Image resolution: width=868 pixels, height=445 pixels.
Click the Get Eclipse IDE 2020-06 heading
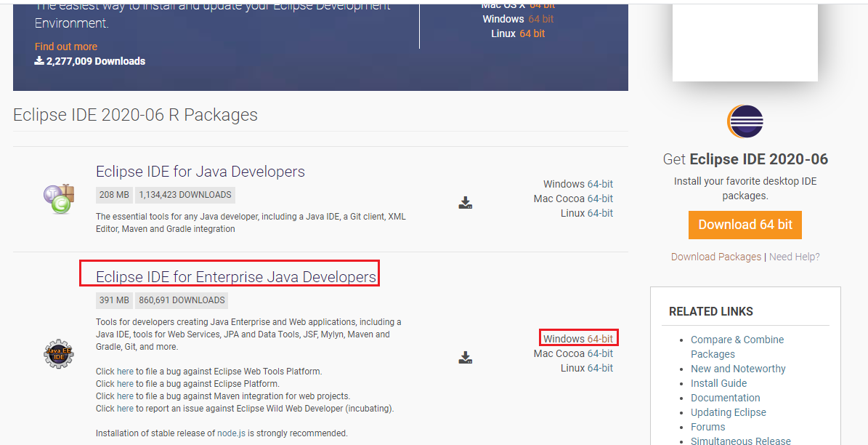(745, 159)
